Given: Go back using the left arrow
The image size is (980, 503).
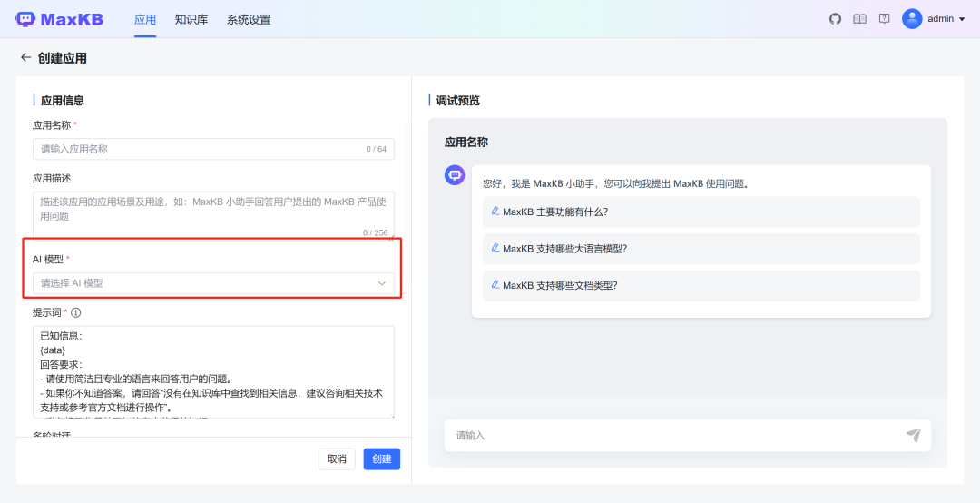Looking at the screenshot, I should (25, 57).
